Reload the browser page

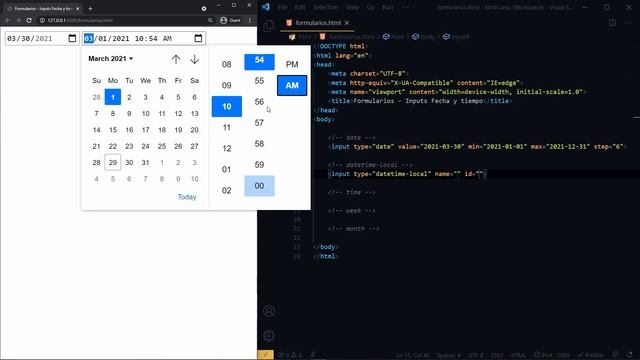[29, 20]
